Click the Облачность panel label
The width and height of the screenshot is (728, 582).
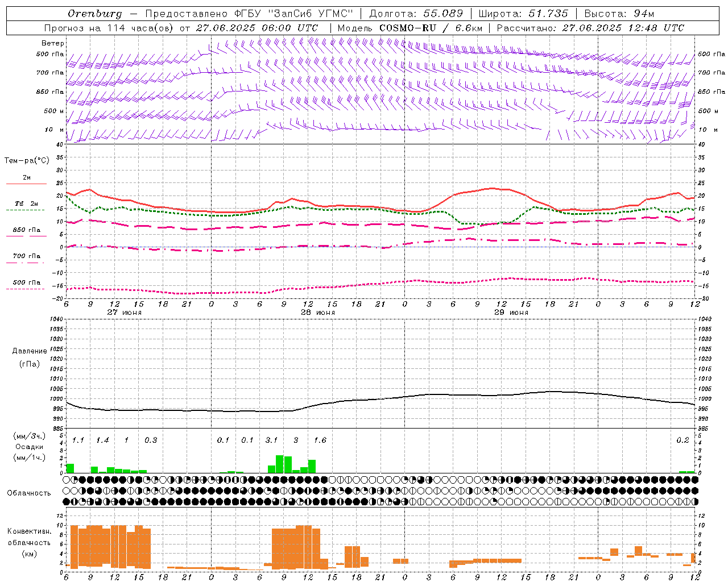pyautogui.click(x=29, y=493)
